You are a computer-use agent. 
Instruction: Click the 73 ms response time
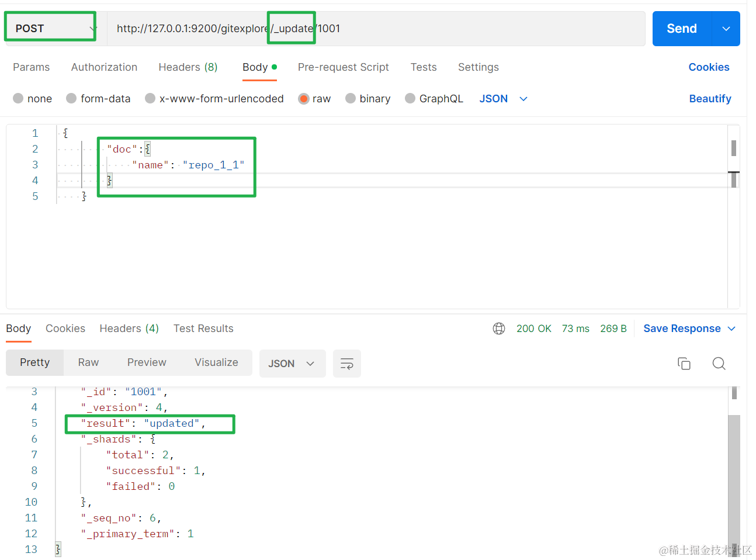575,329
